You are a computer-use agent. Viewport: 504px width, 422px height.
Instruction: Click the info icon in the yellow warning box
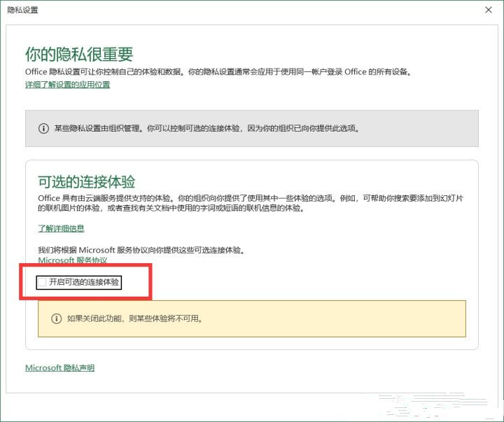click(x=56, y=318)
